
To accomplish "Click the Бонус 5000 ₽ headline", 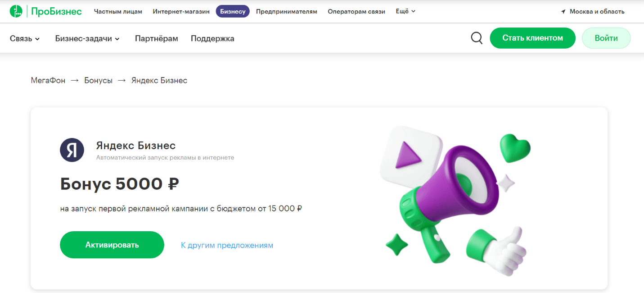I will pos(120,183).
